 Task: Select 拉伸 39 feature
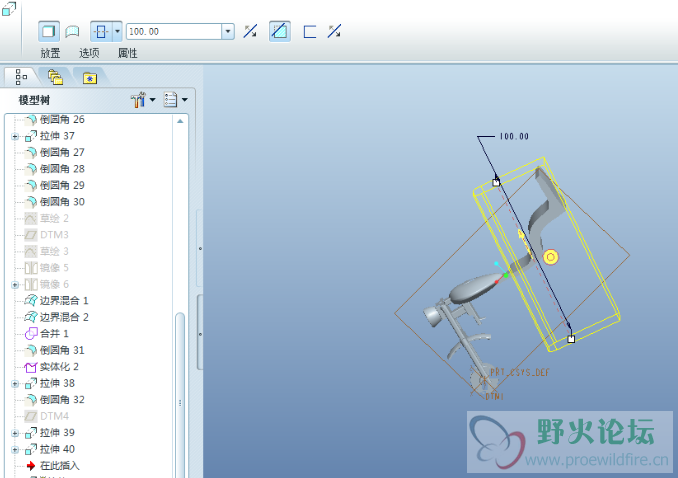click(x=57, y=433)
